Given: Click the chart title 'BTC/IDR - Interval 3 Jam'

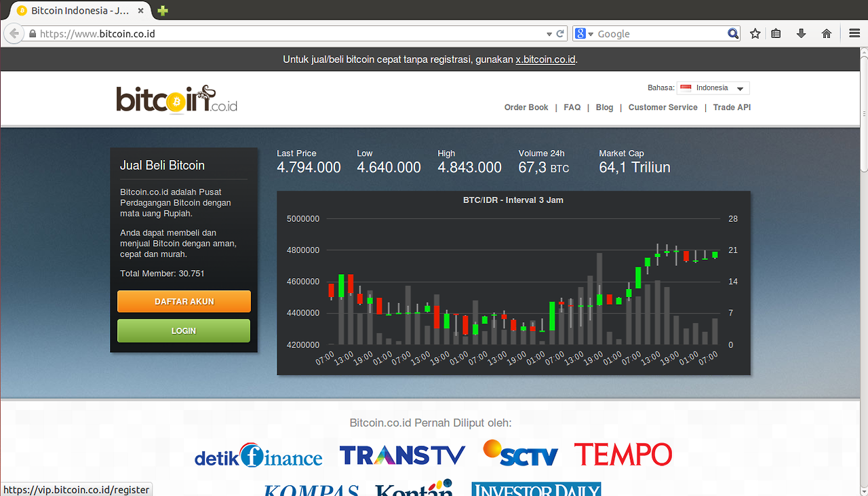Looking at the screenshot, I should [x=513, y=200].
